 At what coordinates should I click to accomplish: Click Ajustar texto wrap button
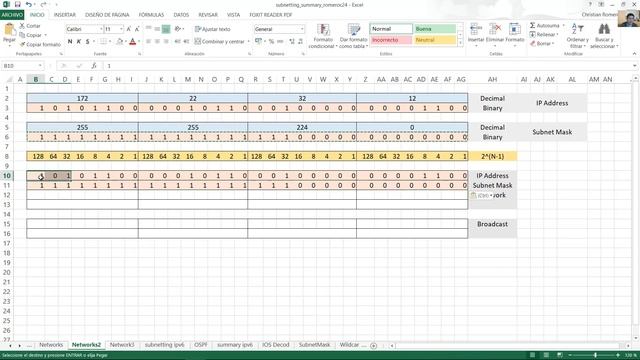pos(213,29)
